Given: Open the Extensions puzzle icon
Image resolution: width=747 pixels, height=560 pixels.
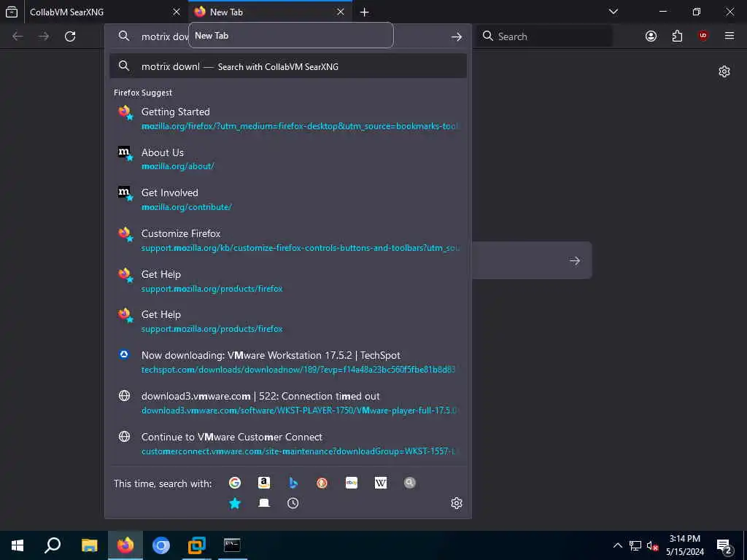Looking at the screenshot, I should [677, 36].
